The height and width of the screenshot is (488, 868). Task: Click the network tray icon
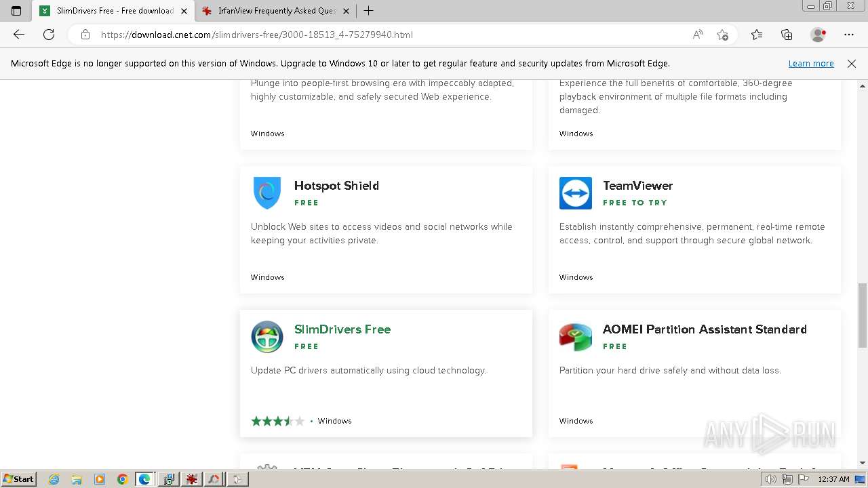(787, 479)
